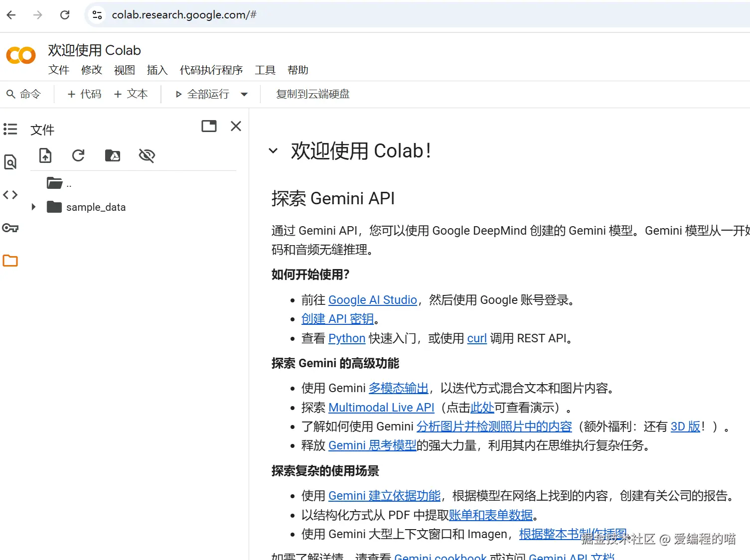This screenshot has width=750, height=560.
Task: Open Python quickstart link
Action: pyautogui.click(x=347, y=338)
